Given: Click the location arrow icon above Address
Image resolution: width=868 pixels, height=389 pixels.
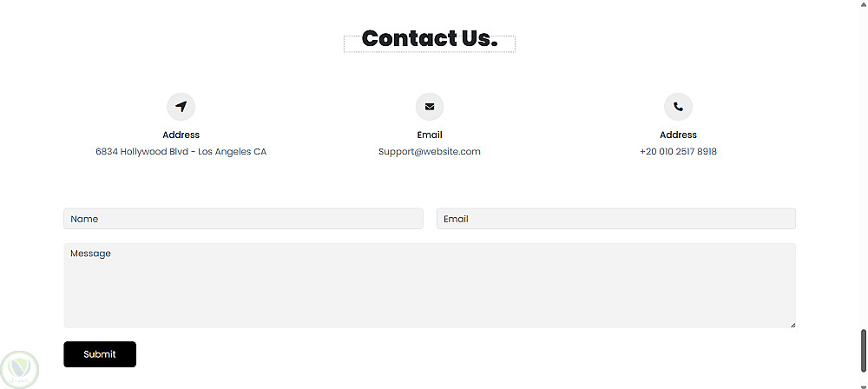Looking at the screenshot, I should coord(181,107).
